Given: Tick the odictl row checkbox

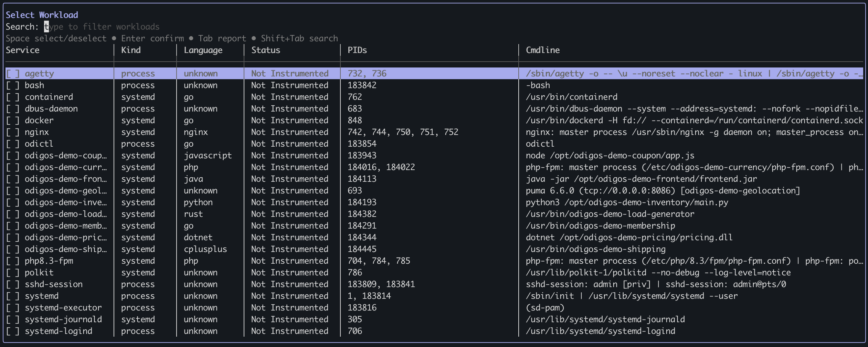Looking at the screenshot, I should (13, 144).
